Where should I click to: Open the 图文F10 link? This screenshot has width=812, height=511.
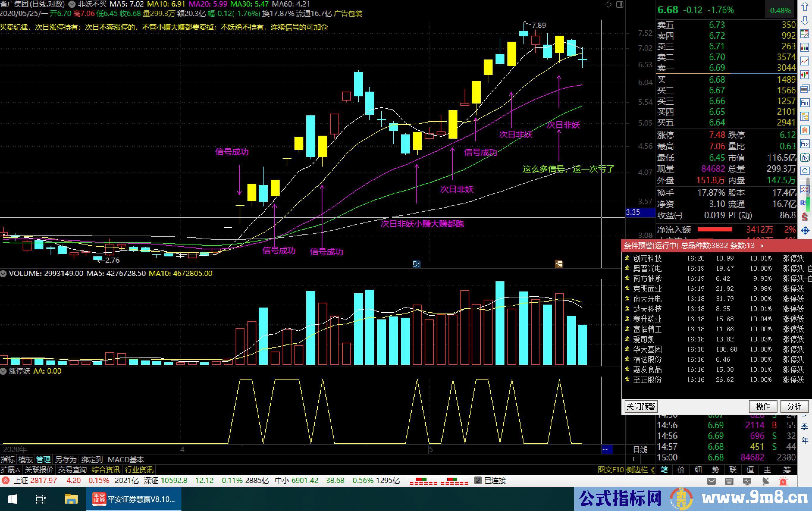coord(611,470)
